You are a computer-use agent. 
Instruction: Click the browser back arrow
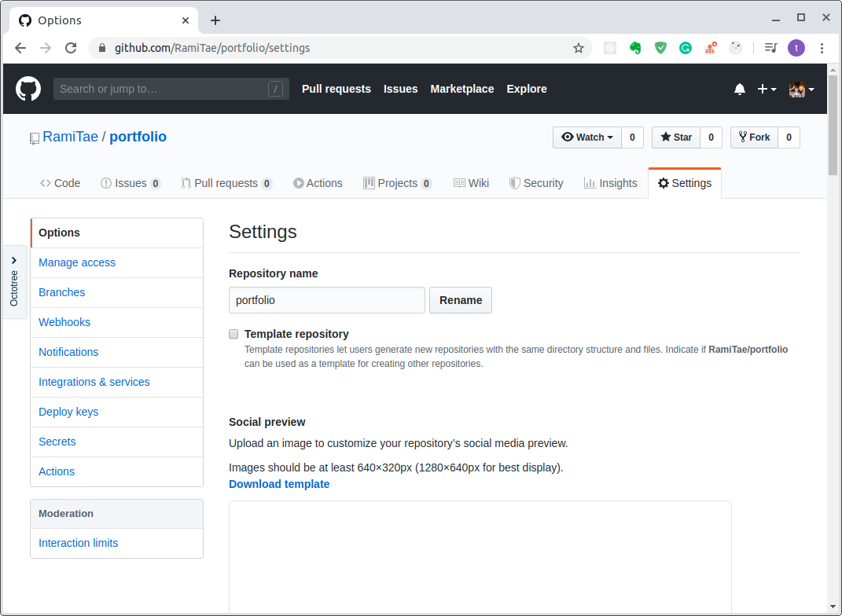20,48
